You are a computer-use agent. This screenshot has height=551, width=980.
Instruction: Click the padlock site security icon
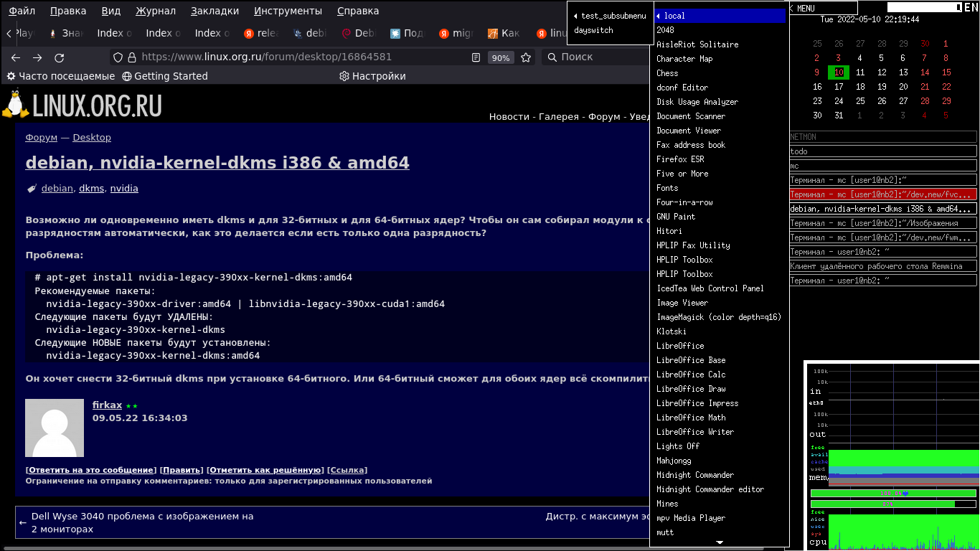pos(131,57)
